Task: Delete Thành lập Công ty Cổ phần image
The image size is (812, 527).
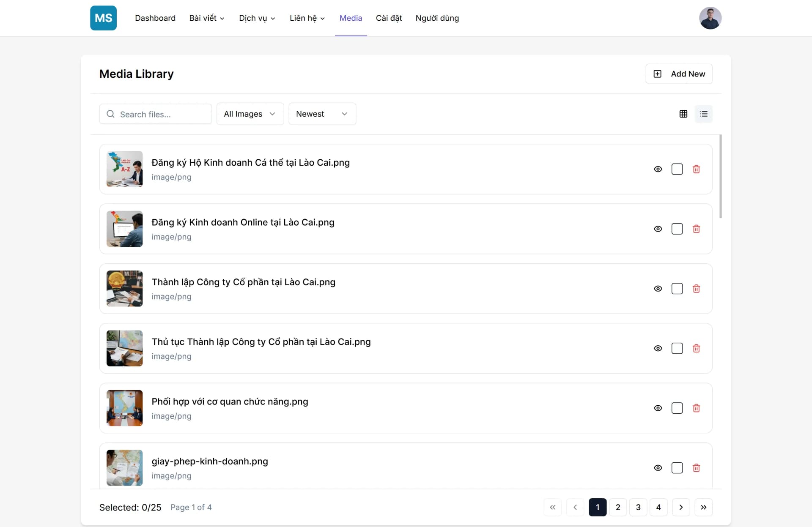Action: [697, 289]
